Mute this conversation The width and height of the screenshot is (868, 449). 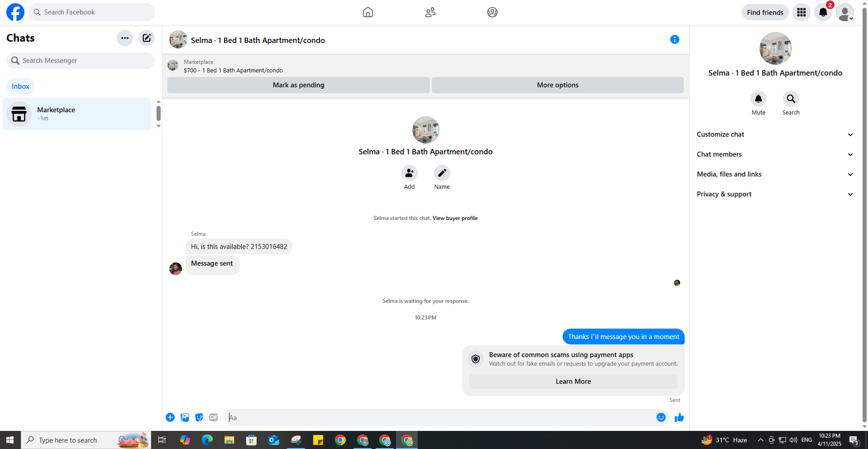point(758,99)
